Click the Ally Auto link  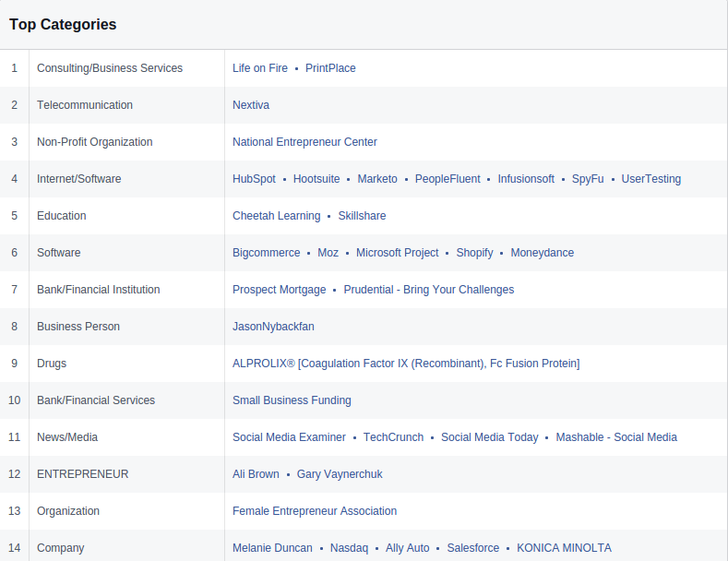click(x=408, y=548)
